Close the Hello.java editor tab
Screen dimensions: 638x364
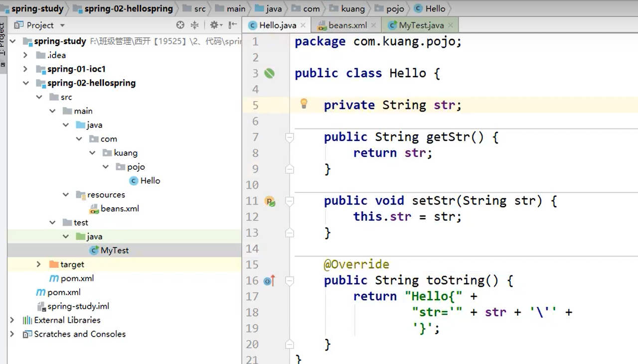click(304, 25)
